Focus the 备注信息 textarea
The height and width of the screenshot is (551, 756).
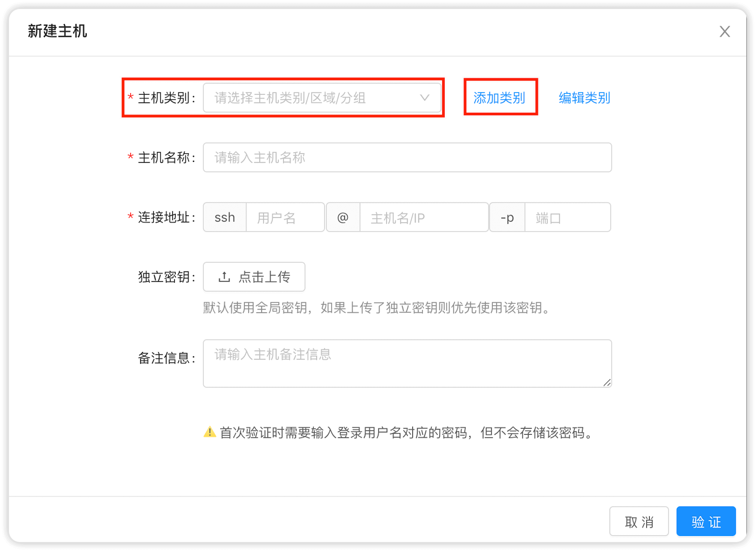click(407, 363)
